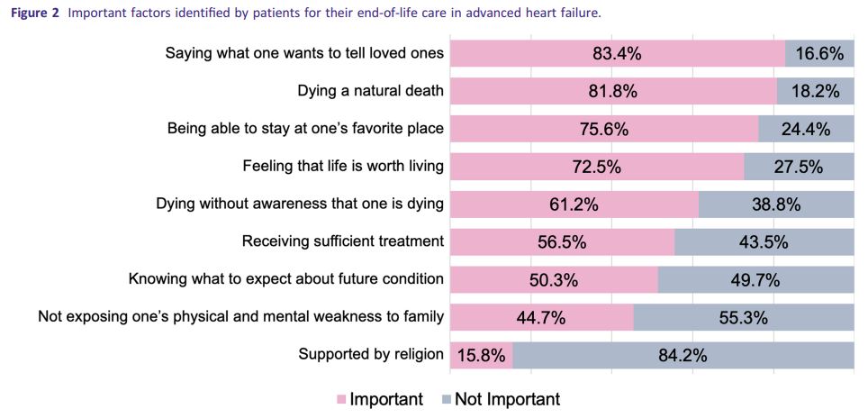The width and height of the screenshot is (868, 418).
Task: Click the 50.3% Important bar segment
Action: 553,279
